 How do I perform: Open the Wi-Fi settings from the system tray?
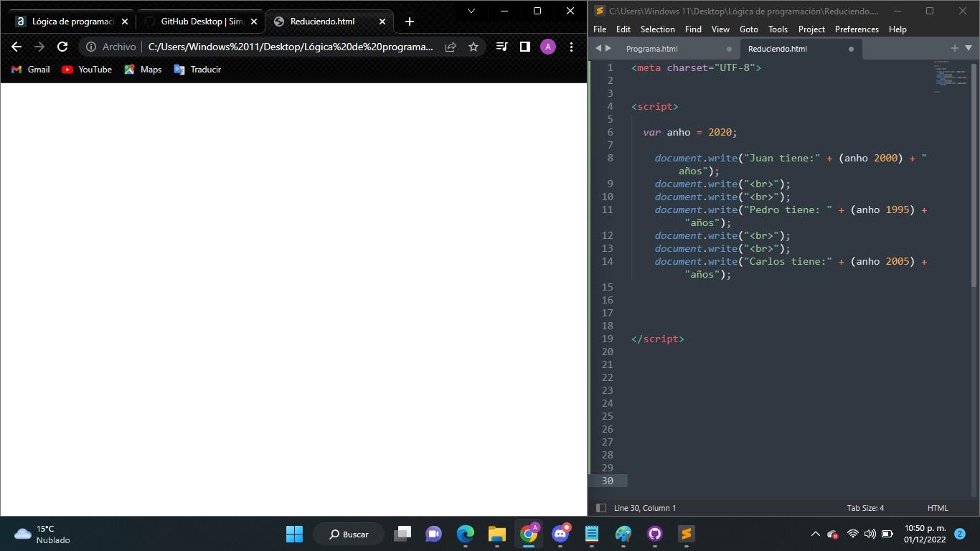click(852, 534)
